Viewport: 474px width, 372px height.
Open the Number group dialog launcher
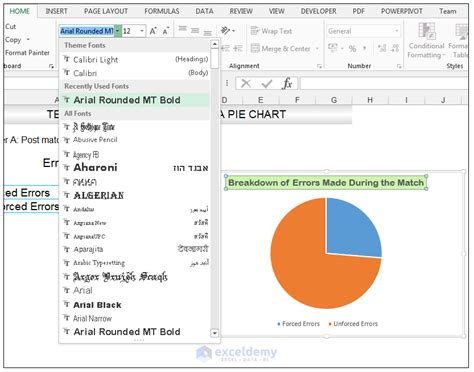(399, 66)
